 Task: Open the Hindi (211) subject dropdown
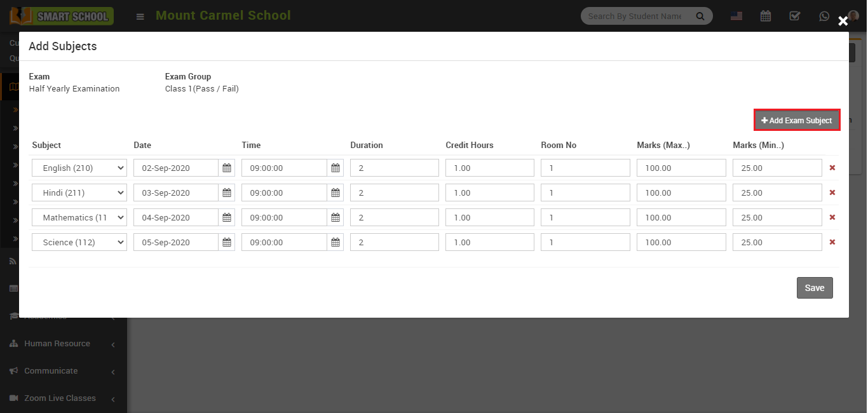pos(79,192)
